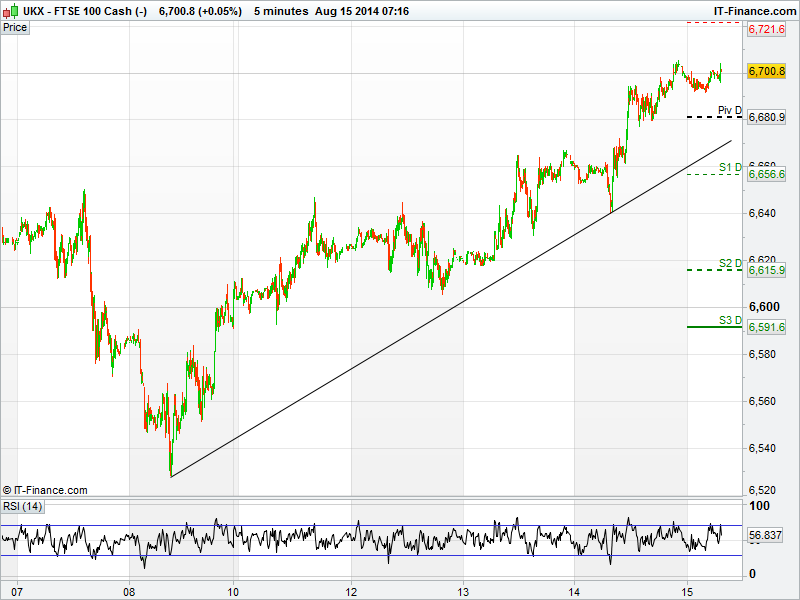This screenshot has width=800, height=600.
Task: Click the 08 date marker on time axis
Action: 129,591
